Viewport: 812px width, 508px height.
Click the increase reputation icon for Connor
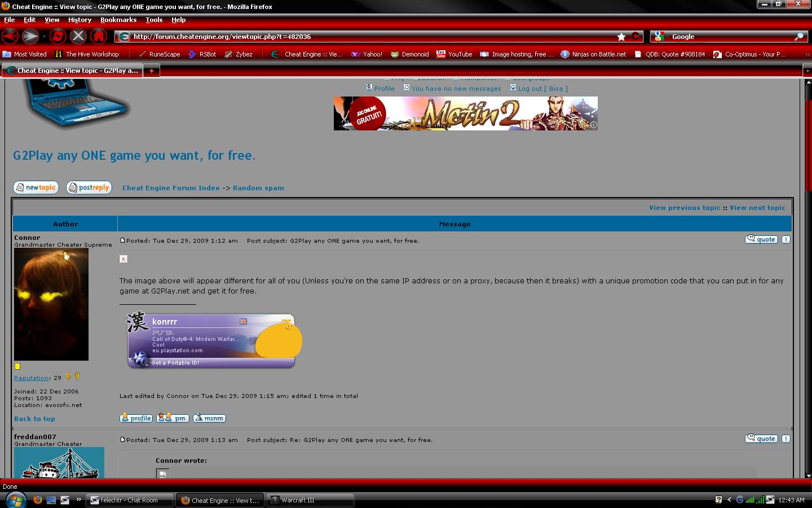69,376
